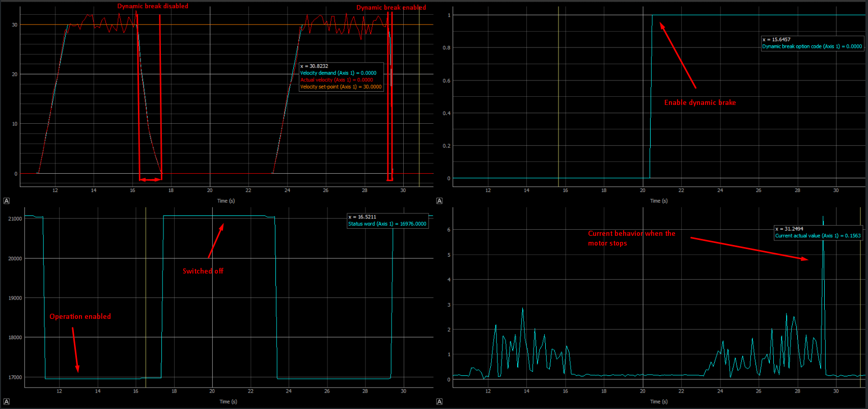
Task: Click the 'Status word (Axis 1)' readout
Action: 387,224
